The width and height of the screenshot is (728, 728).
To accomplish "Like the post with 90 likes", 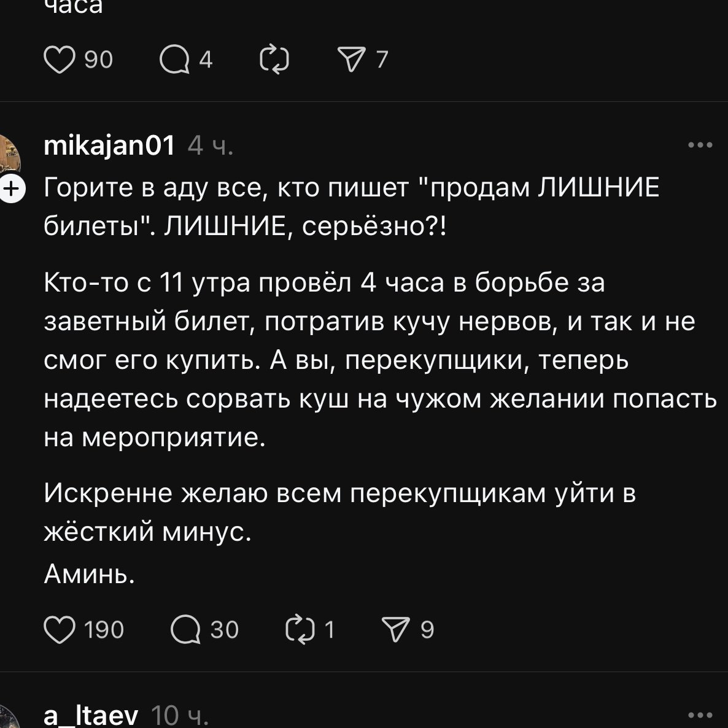I will point(60,60).
